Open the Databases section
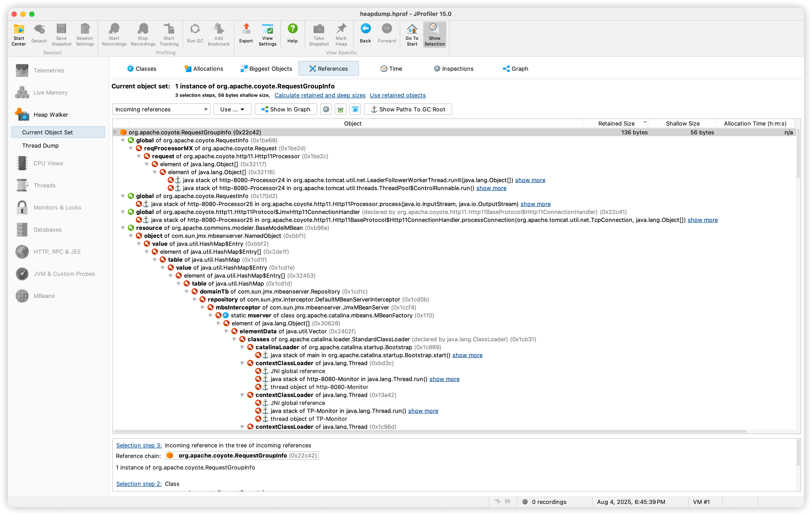Image resolution: width=812 pixels, height=515 pixels. (48, 230)
